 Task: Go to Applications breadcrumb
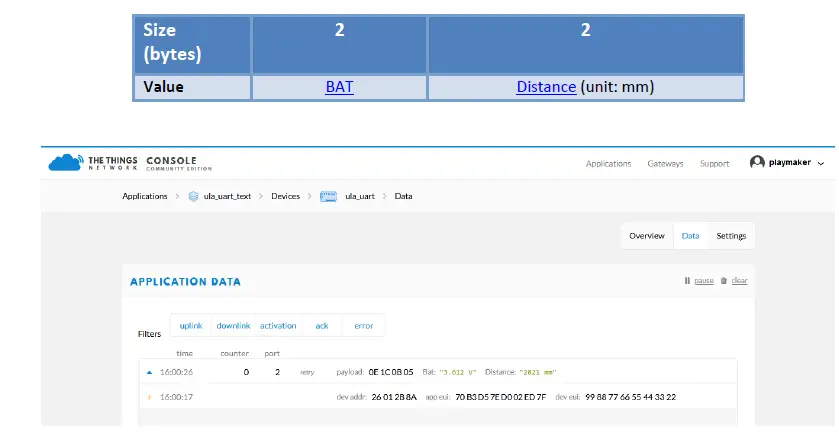[144, 196]
